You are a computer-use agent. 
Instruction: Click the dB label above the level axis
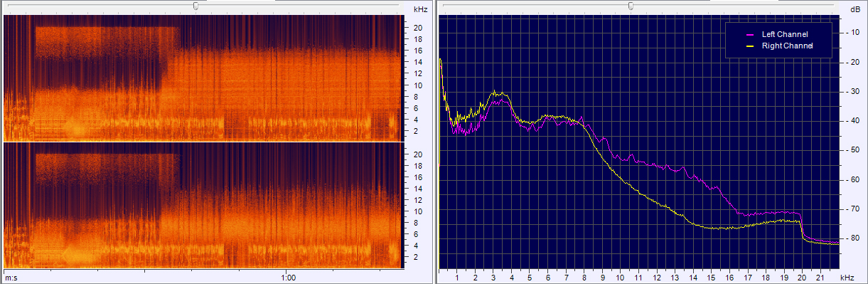[854, 9]
